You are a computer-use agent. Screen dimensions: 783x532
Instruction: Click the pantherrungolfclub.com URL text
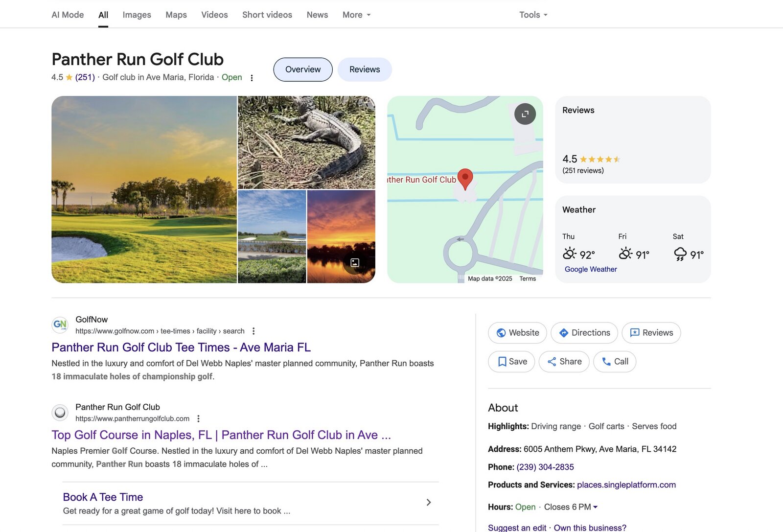pos(132,419)
